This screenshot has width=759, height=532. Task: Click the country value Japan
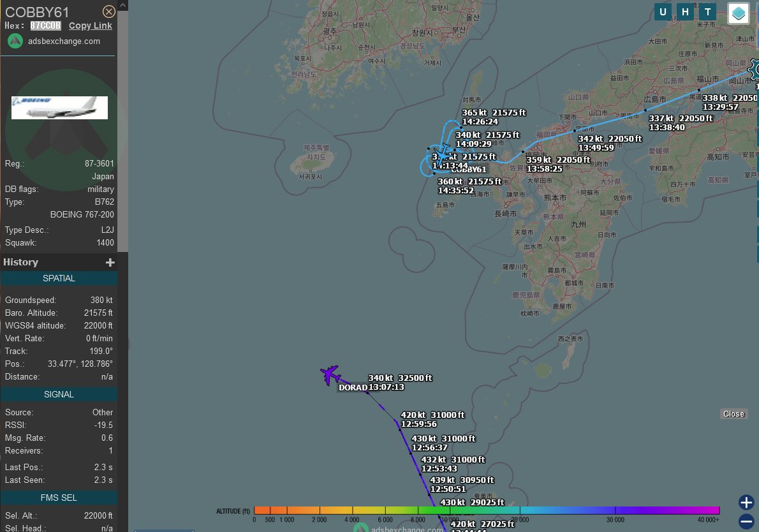(x=103, y=176)
